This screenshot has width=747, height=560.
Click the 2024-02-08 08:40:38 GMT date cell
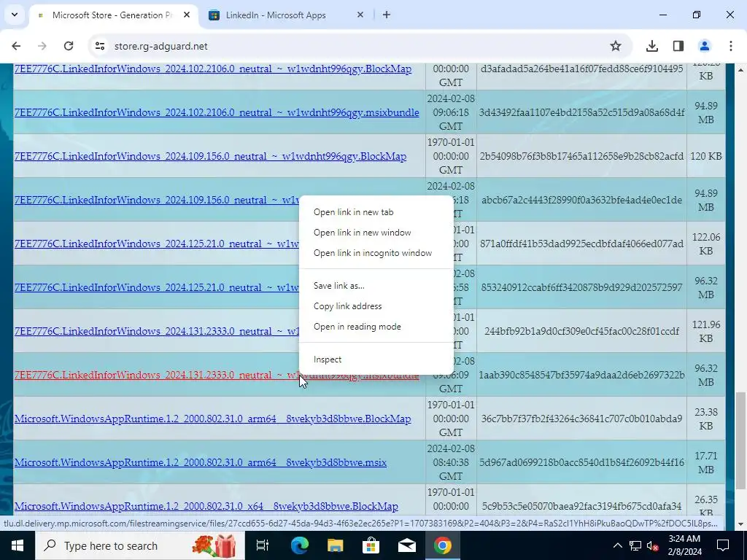point(451,463)
